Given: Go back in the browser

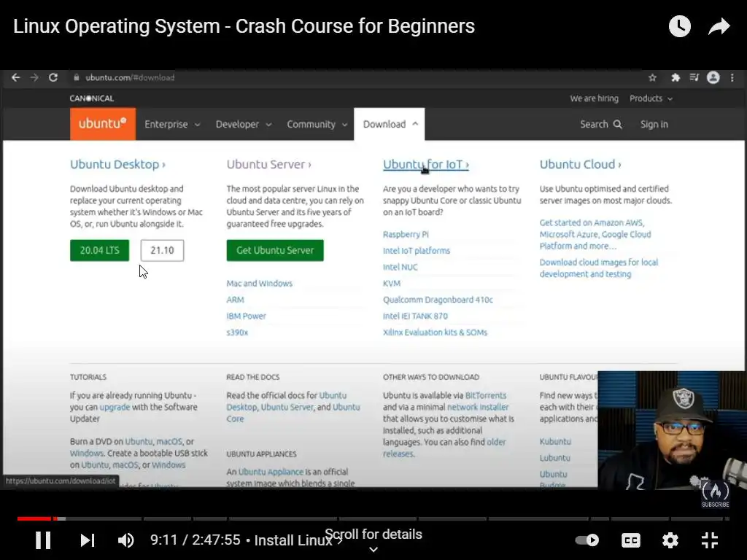Looking at the screenshot, I should 16,77.
